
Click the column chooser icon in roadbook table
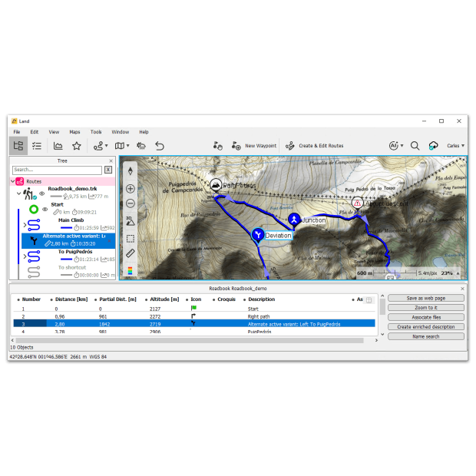point(369,300)
